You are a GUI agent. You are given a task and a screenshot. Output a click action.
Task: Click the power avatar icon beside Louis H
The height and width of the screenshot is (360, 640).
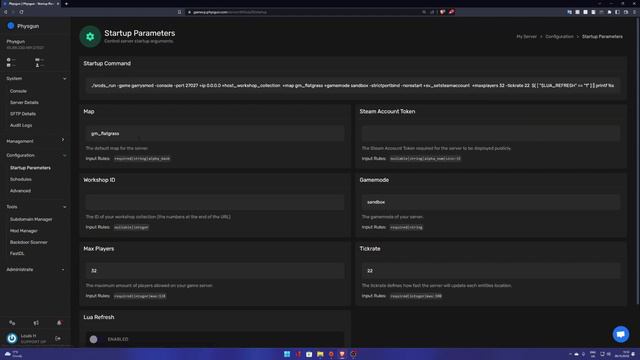point(11,338)
